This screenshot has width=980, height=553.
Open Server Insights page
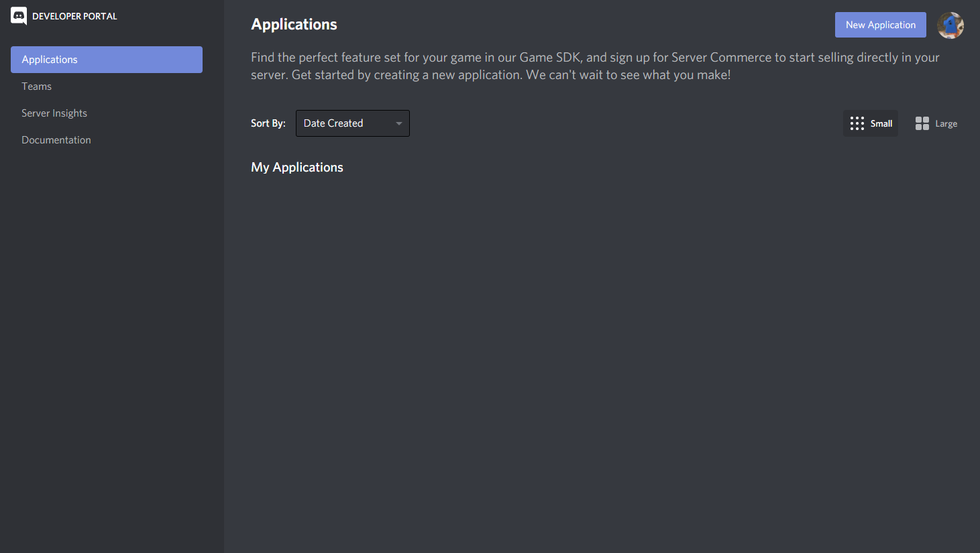point(54,113)
